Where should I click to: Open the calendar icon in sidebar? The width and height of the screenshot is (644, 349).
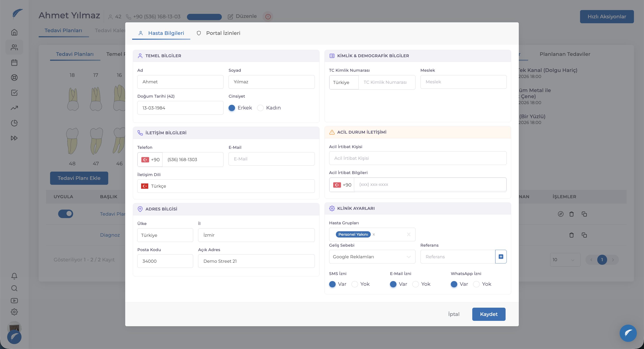(14, 63)
